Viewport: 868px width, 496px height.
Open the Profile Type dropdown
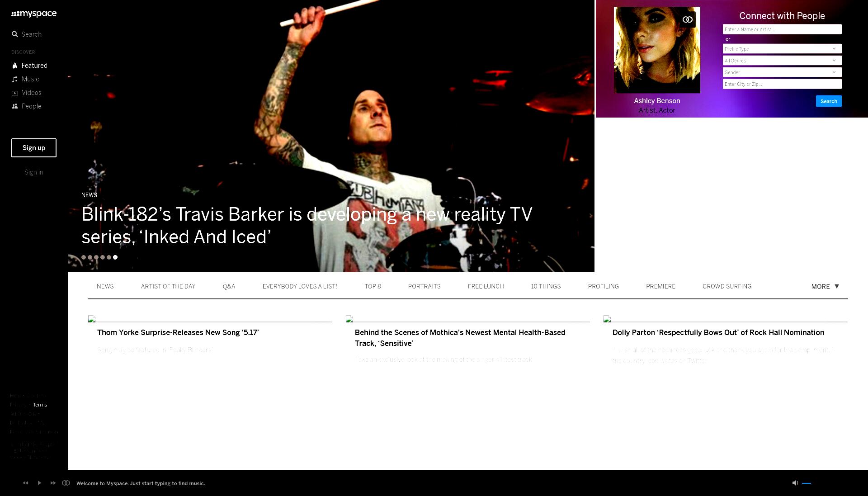[x=782, y=49]
